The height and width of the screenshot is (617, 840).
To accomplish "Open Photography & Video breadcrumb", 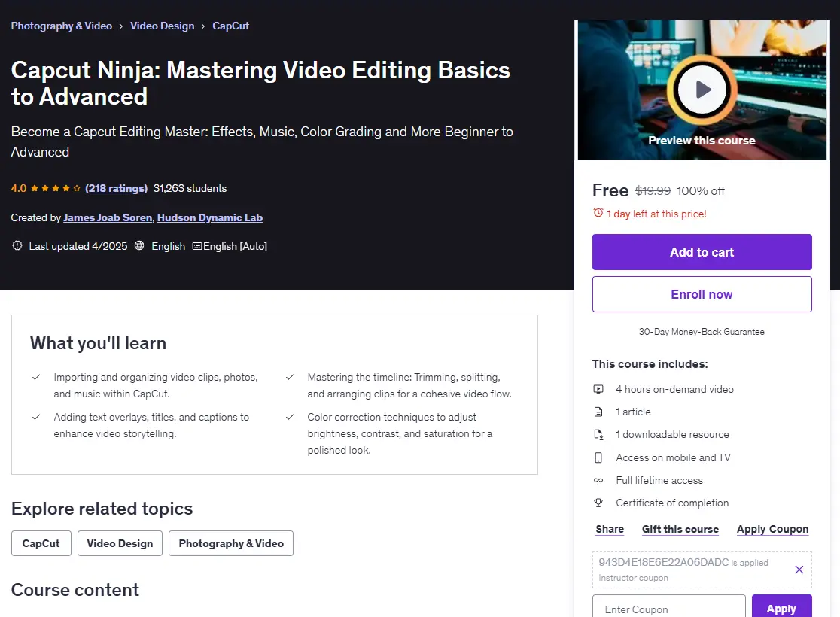I will (x=62, y=26).
